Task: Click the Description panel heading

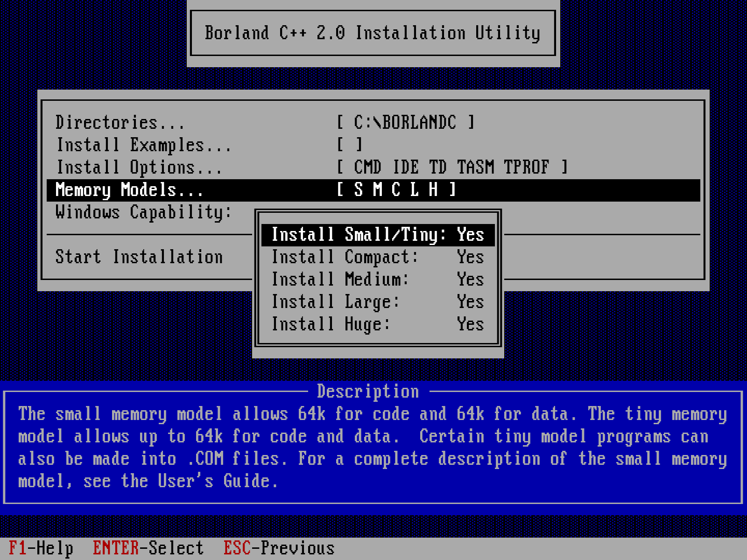Action: point(368,392)
